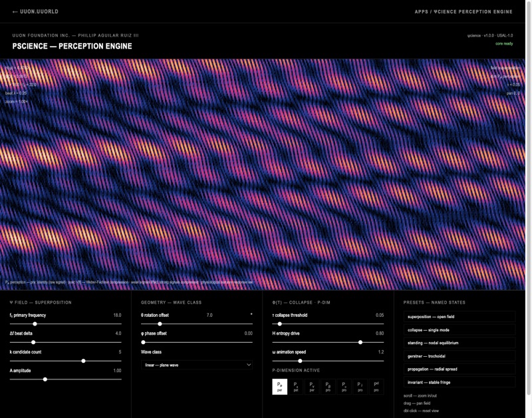Activate the last P-dimension tile with superscript d
This screenshot has width=532, height=418.
tap(376, 387)
